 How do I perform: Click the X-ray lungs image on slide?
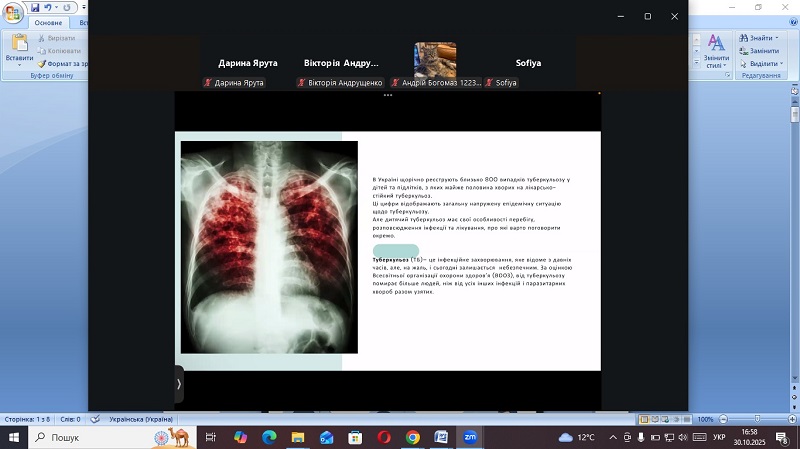coord(269,246)
